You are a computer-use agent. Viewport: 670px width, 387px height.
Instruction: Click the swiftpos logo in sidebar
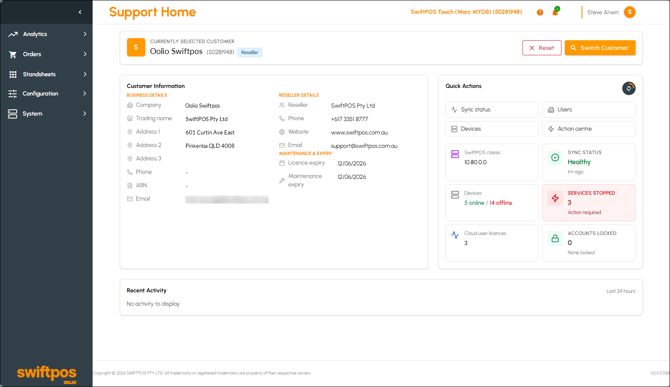point(47,374)
